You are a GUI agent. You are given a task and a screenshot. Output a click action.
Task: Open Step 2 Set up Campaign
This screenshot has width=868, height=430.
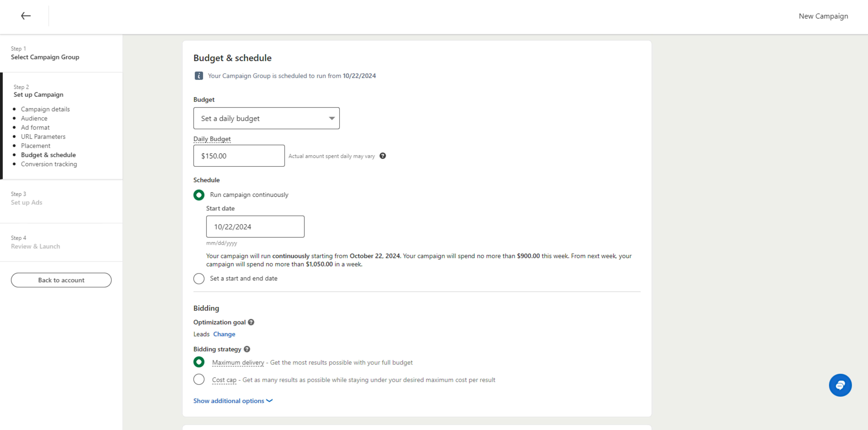click(38, 91)
